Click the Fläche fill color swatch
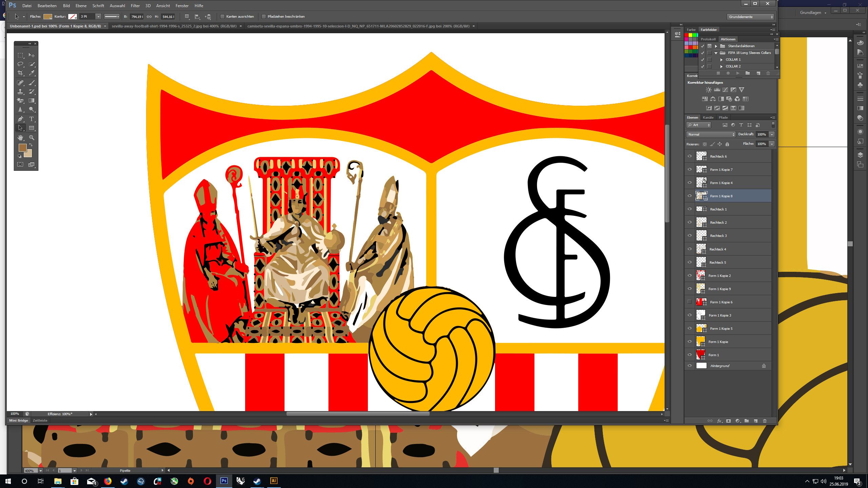 (47, 17)
